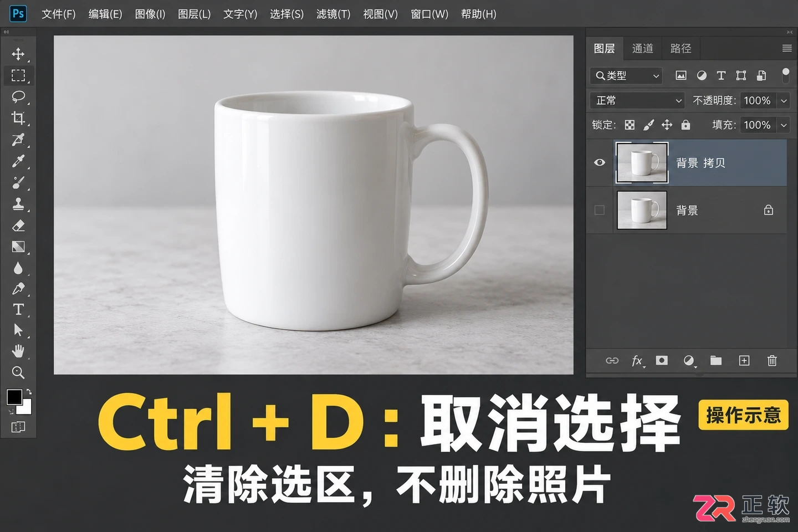Toggle layer filtering switch
This screenshot has height=532, width=798.
click(x=785, y=75)
